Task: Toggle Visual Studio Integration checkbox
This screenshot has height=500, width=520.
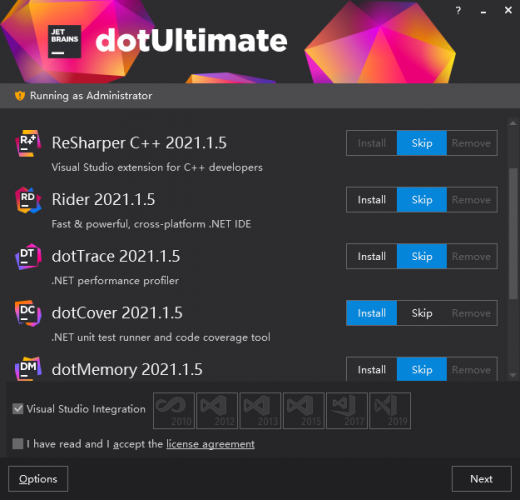Action: [18, 409]
